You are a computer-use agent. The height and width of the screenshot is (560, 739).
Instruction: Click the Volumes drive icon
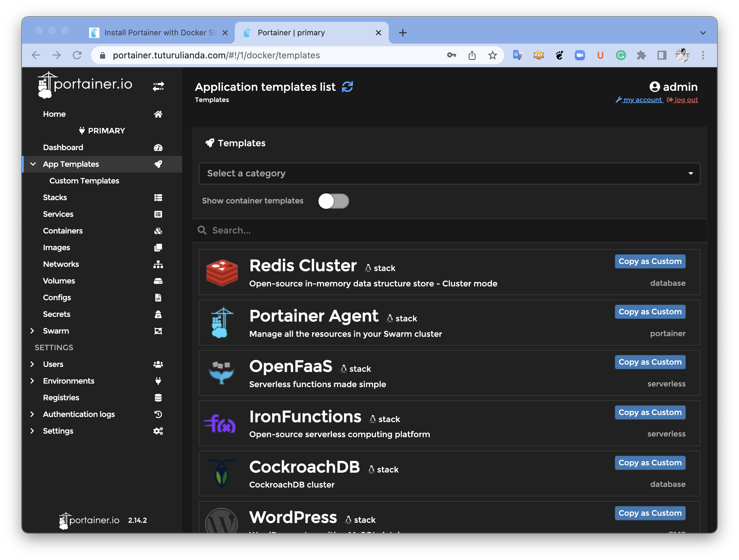pyautogui.click(x=158, y=281)
